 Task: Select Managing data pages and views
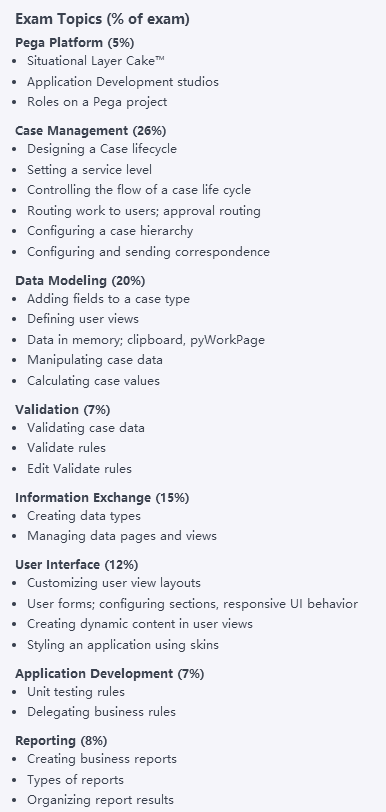[x=122, y=536]
